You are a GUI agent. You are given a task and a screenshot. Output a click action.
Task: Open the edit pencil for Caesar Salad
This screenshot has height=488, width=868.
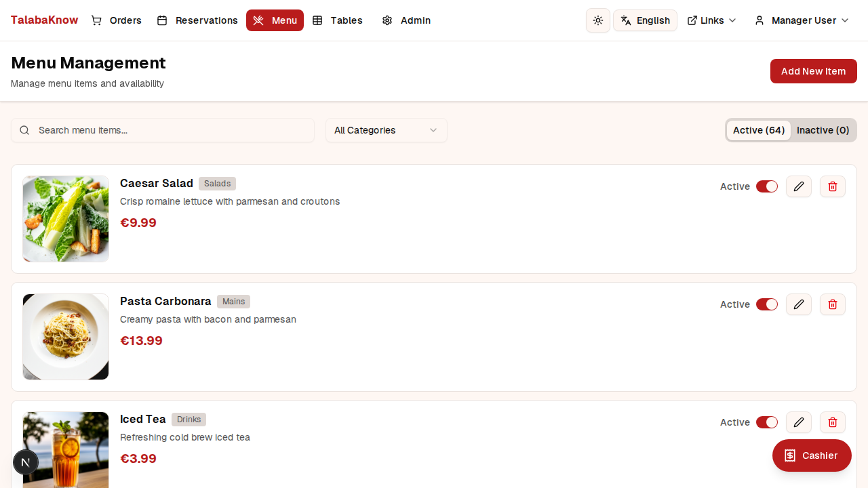click(x=798, y=186)
